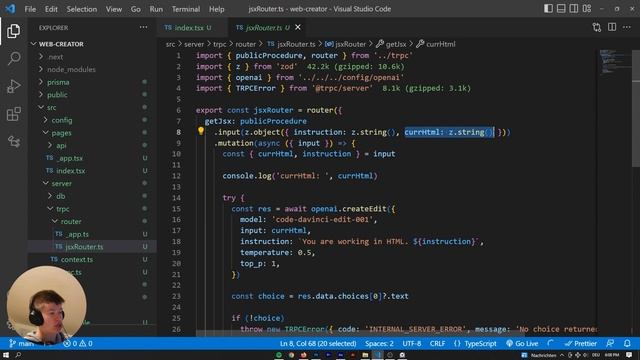
Task: Toggle primary side bar layout icon
Action: (x=548, y=9)
